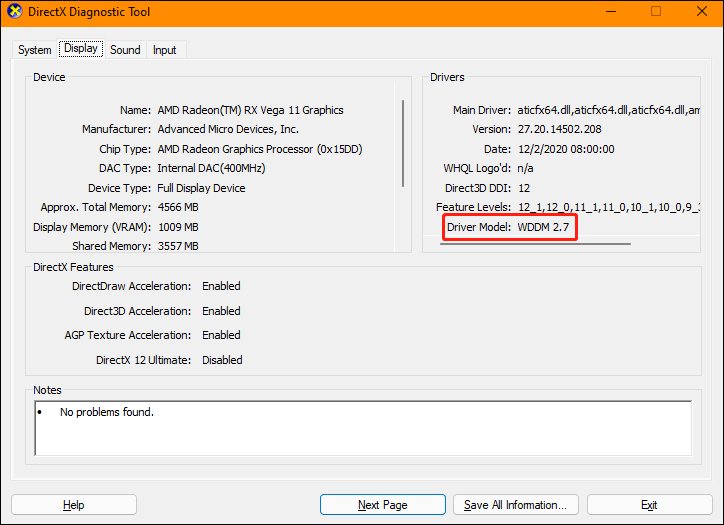Click manufacturer Advanced Micro Devices, Inc.

pyautogui.click(x=228, y=129)
